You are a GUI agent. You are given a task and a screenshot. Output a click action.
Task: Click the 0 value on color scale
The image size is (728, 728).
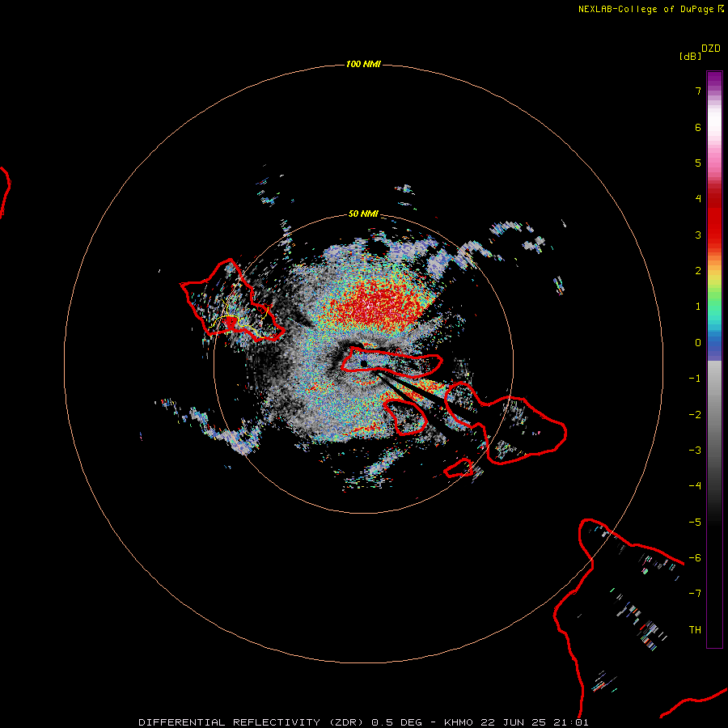click(698, 343)
